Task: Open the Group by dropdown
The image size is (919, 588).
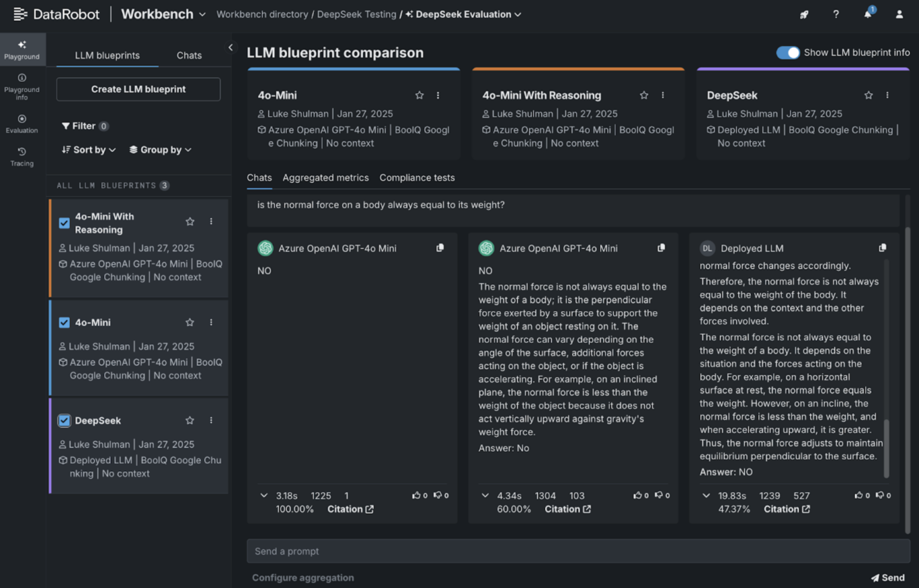Action: click(x=160, y=150)
